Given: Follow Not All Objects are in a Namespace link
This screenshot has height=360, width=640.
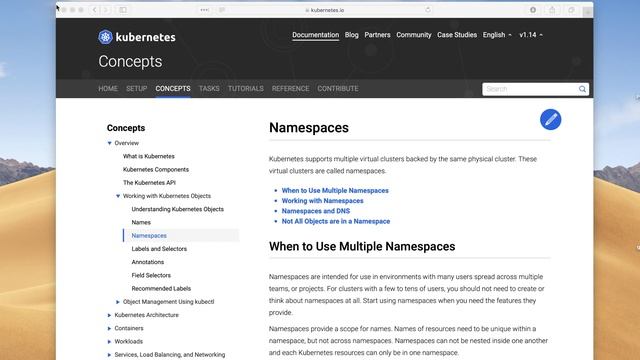Looking at the screenshot, I should 336,221.
